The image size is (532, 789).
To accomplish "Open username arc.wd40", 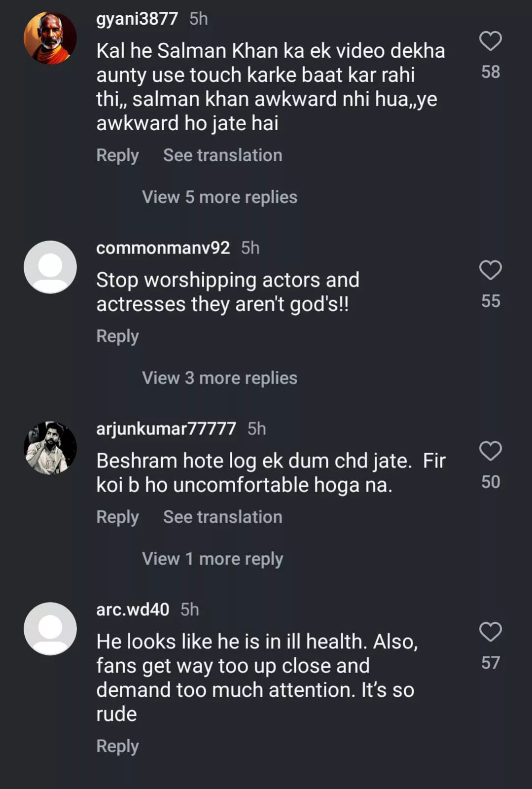I will 133,610.
